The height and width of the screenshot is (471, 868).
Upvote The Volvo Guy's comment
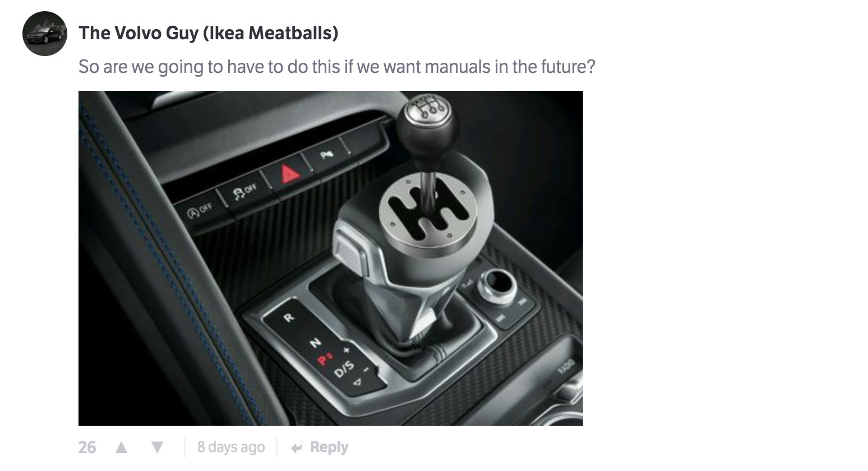pos(122,447)
